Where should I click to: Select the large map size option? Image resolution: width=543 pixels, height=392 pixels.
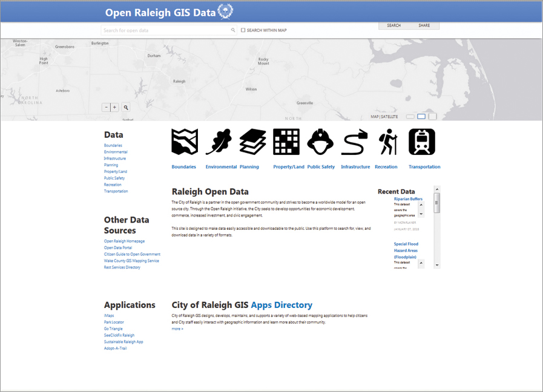tap(433, 117)
